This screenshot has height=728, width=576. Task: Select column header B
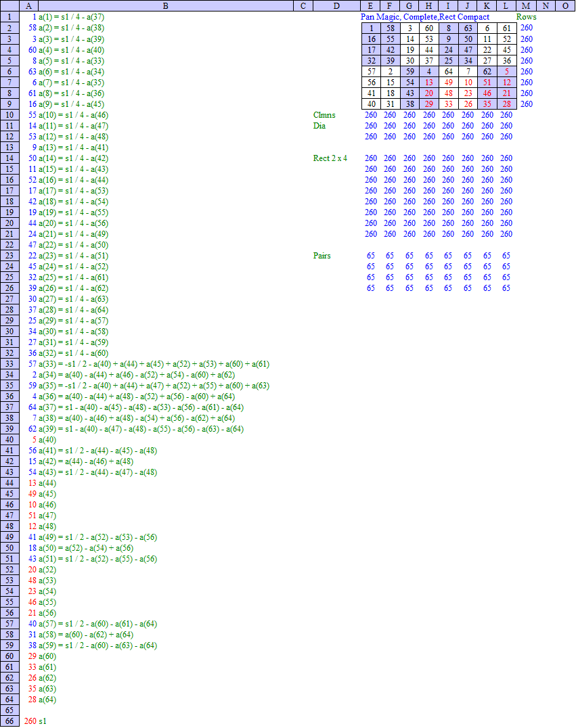tap(166, 5)
